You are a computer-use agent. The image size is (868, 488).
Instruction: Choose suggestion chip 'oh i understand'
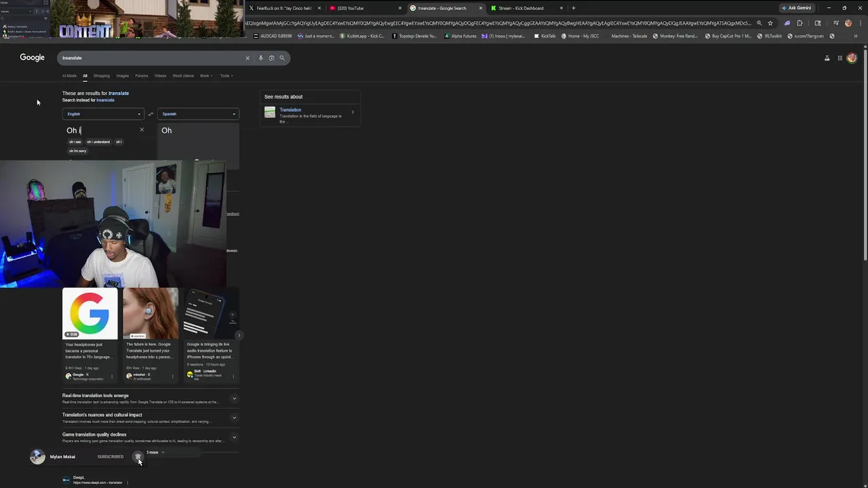[98, 142]
